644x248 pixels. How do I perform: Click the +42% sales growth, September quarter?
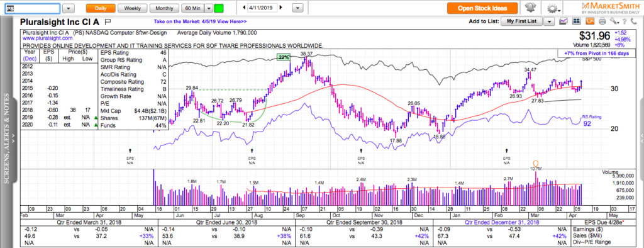click(x=423, y=236)
